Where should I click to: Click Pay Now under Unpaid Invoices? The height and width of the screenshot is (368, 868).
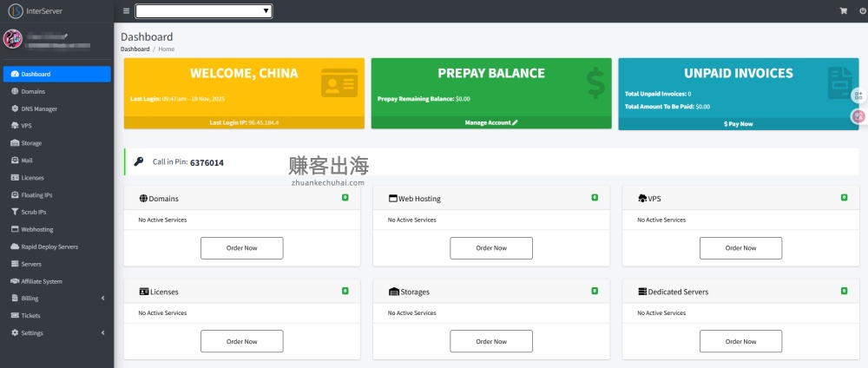tap(738, 124)
